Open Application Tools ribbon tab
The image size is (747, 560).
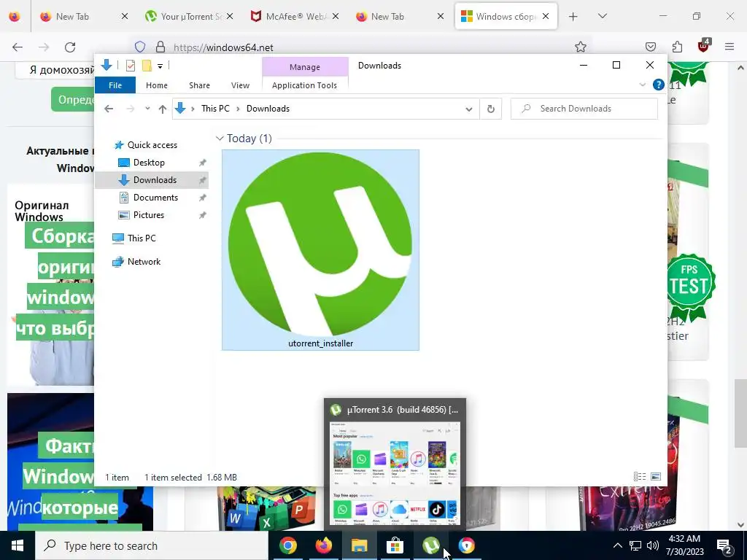(x=304, y=85)
